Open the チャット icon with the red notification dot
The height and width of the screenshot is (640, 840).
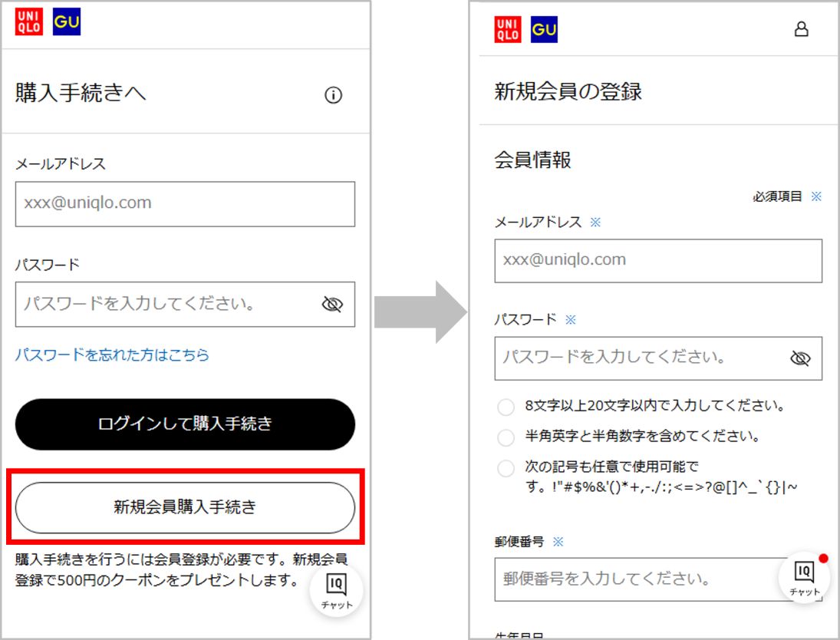(x=804, y=578)
